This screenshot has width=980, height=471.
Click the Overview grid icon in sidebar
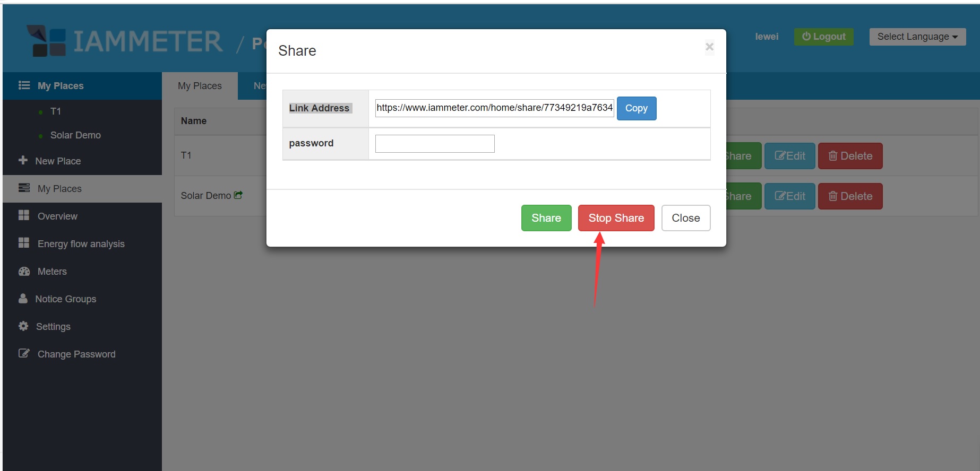pyautogui.click(x=24, y=215)
